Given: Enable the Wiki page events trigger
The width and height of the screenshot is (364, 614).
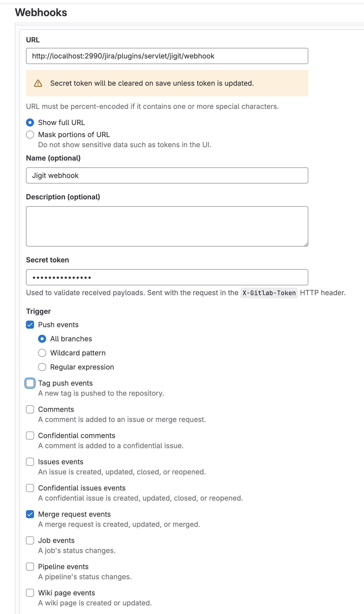Looking at the screenshot, I should (30, 593).
